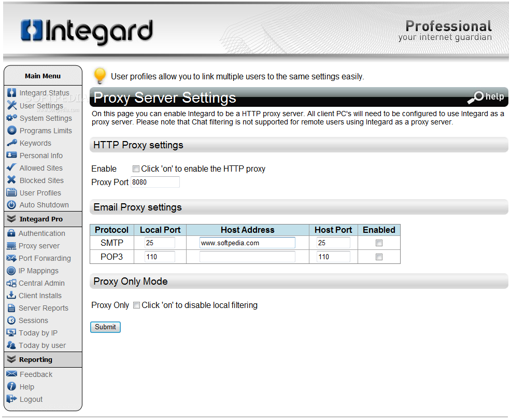Tick the SMTP Enabled checkbox
This screenshot has height=420, width=511.
(x=379, y=243)
